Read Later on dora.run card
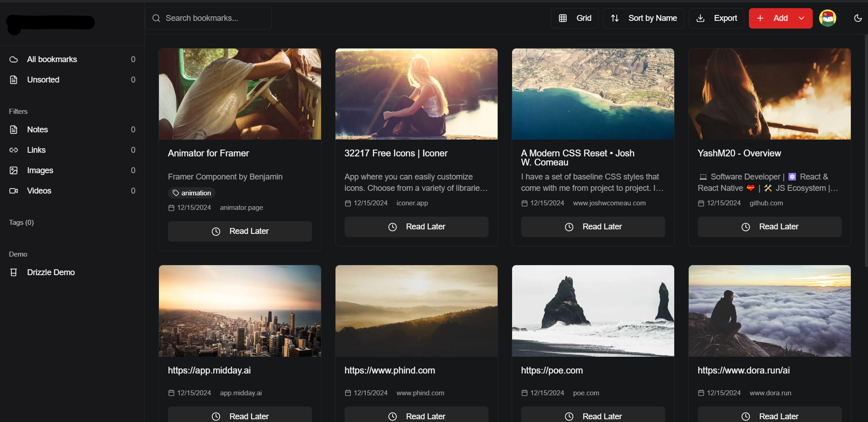The height and width of the screenshot is (422, 868). click(x=770, y=415)
